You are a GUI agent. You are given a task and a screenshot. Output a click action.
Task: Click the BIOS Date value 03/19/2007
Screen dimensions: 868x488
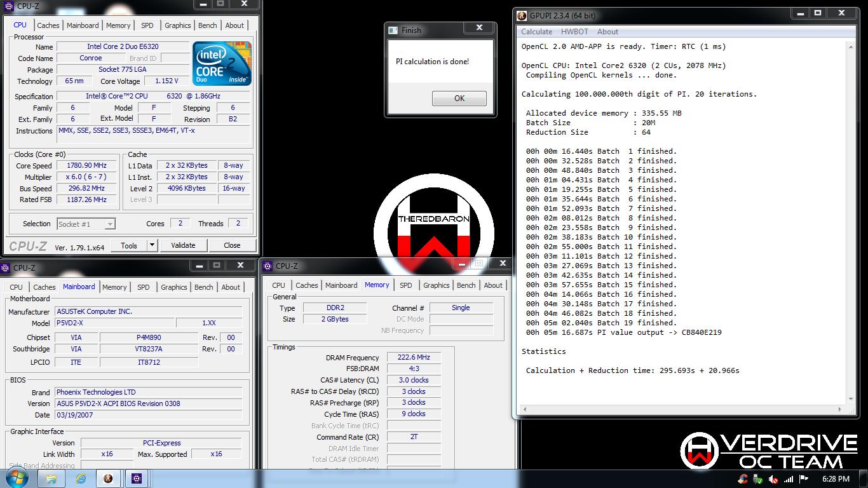coord(147,415)
